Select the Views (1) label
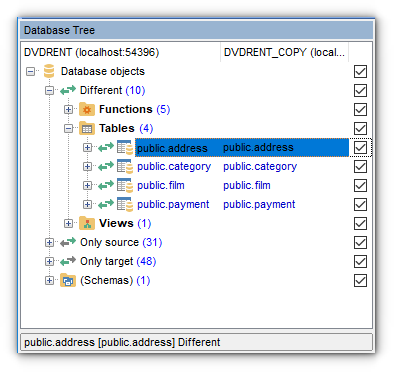394x372 pixels. [125, 223]
